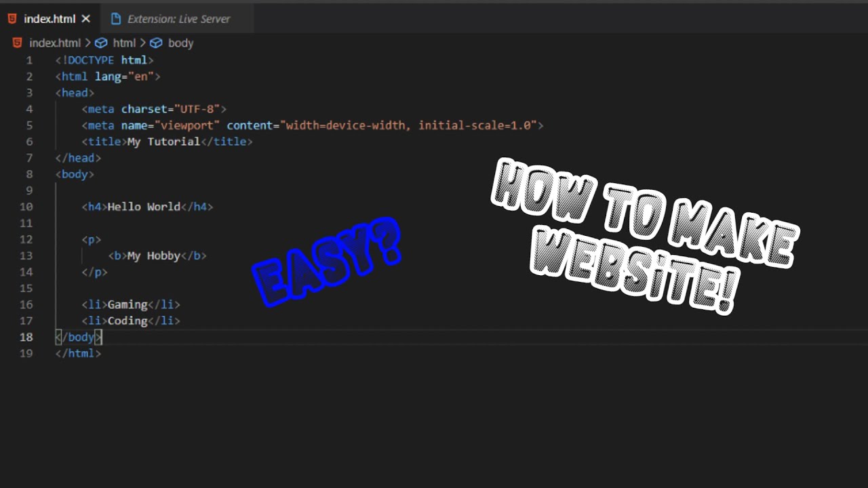
Task: Click the meta viewport line
Action: [x=313, y=125]
